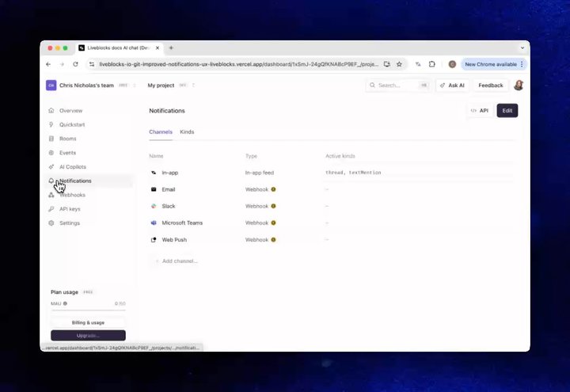Click the Quickstart lightning icon
570x392 pixels.
tap(51, 125)
